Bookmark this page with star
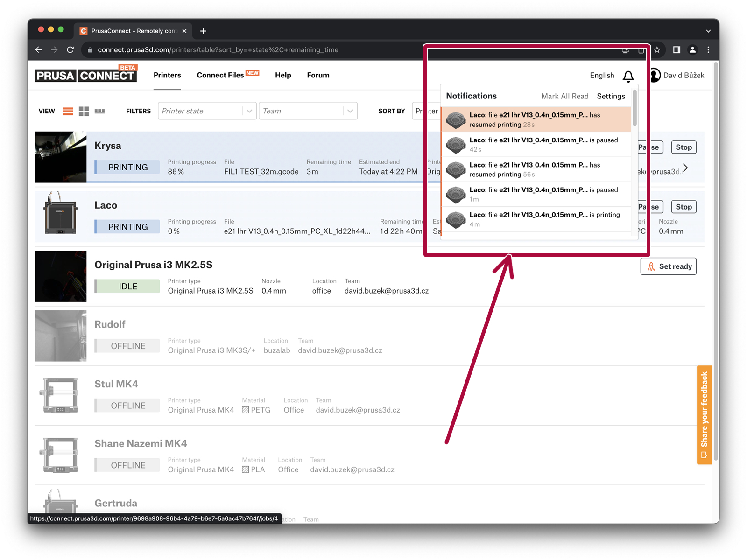Screen dimensions: 747x560 point(657,50)
